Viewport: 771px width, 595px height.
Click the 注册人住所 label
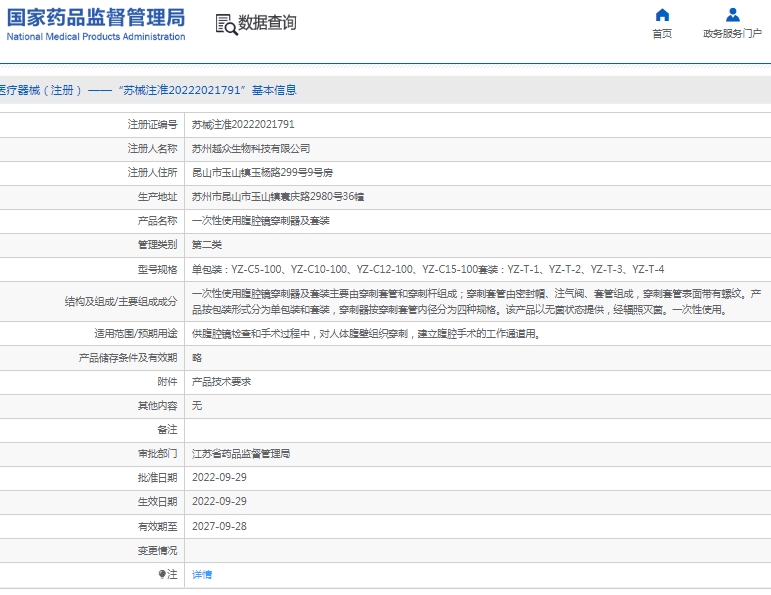(152, 173)
